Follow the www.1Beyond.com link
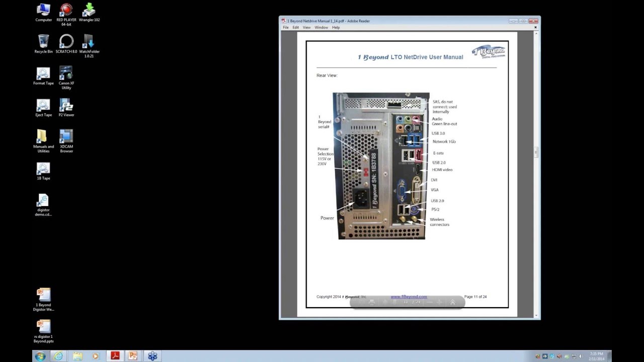644x362 pixels. (409, 297)
